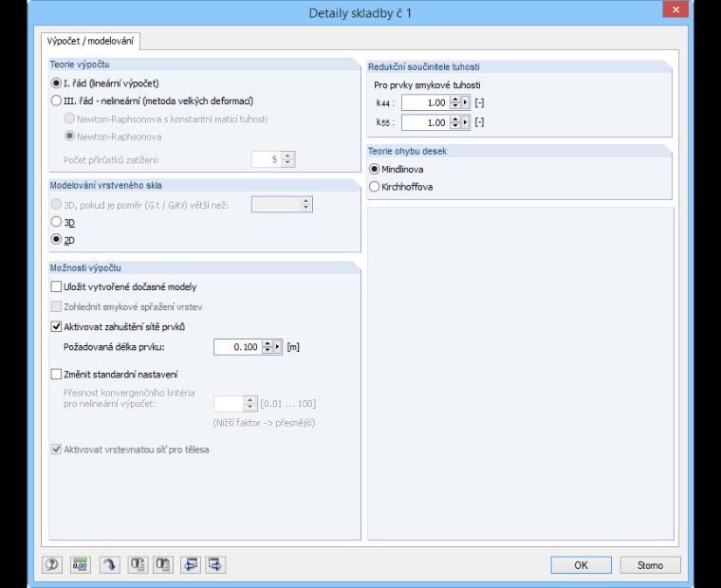Image resolution: width=721 pixels, height=588 pixels.
Task: Go to previous composition with left-arrow window icon
Action: [x=191, y=564]
